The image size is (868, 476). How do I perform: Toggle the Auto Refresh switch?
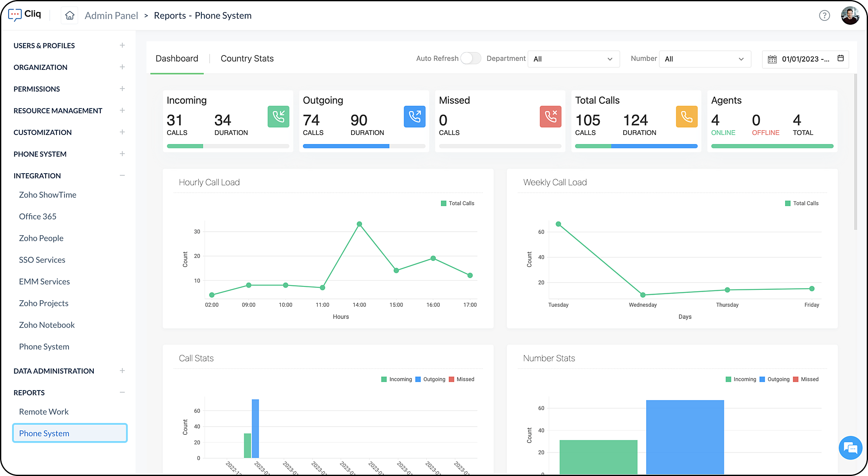pos(470,59)
